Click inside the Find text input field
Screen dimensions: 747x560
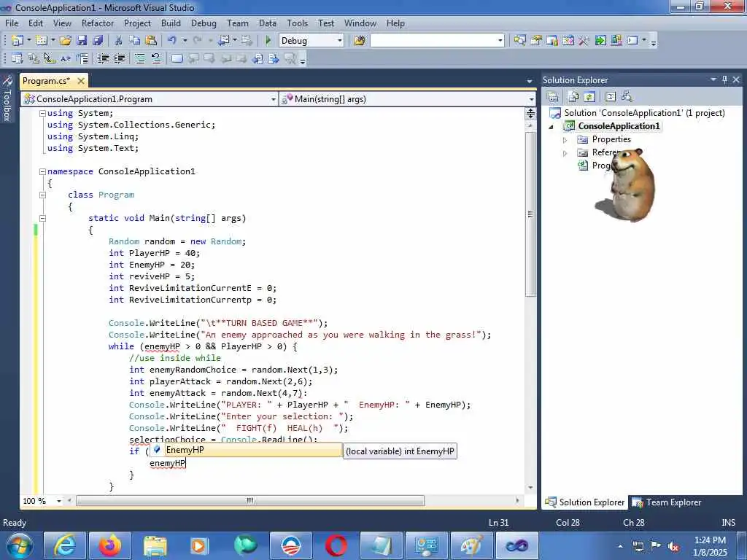pyautogui.click(x=433, y=41)
